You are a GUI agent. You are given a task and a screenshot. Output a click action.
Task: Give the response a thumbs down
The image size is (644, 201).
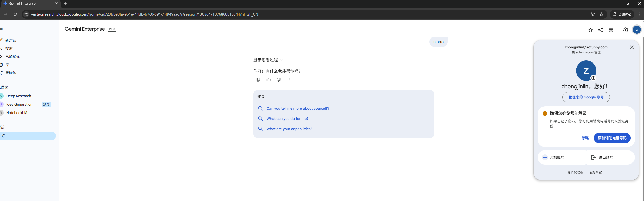(279, 80)
